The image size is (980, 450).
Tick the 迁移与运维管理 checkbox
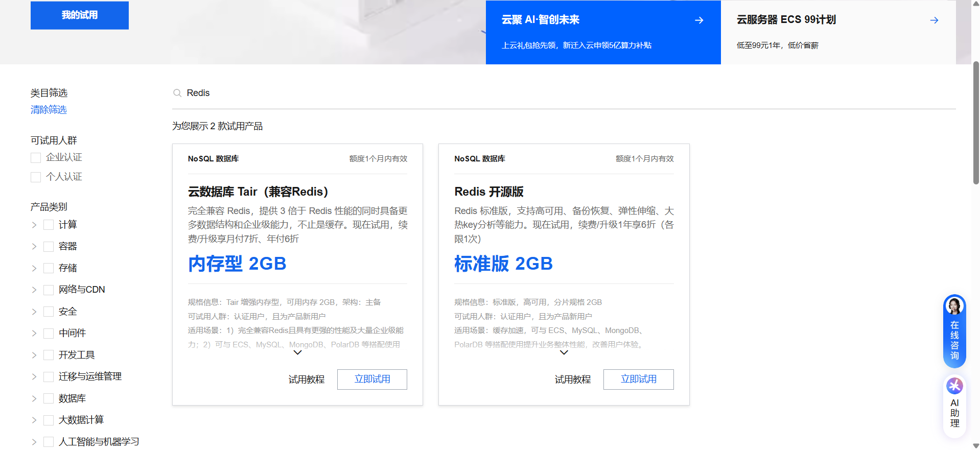(x=49, y=377)
